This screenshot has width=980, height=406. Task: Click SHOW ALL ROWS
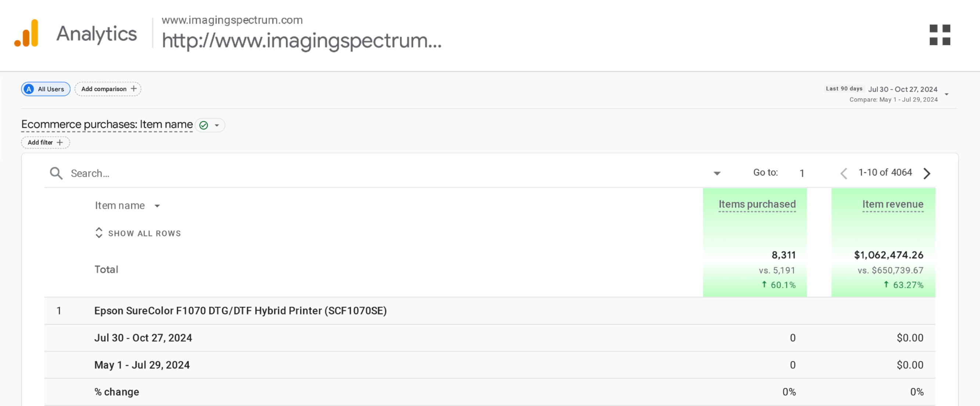coord(144,233)
